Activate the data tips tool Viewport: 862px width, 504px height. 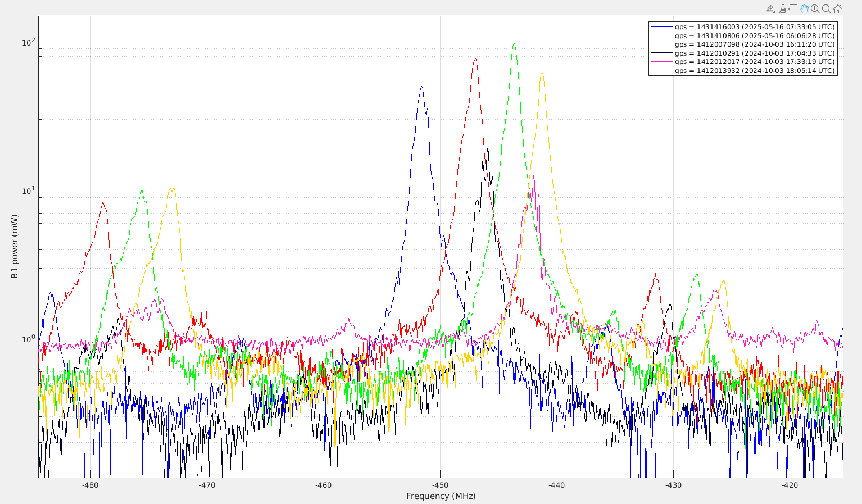(793, 9)
